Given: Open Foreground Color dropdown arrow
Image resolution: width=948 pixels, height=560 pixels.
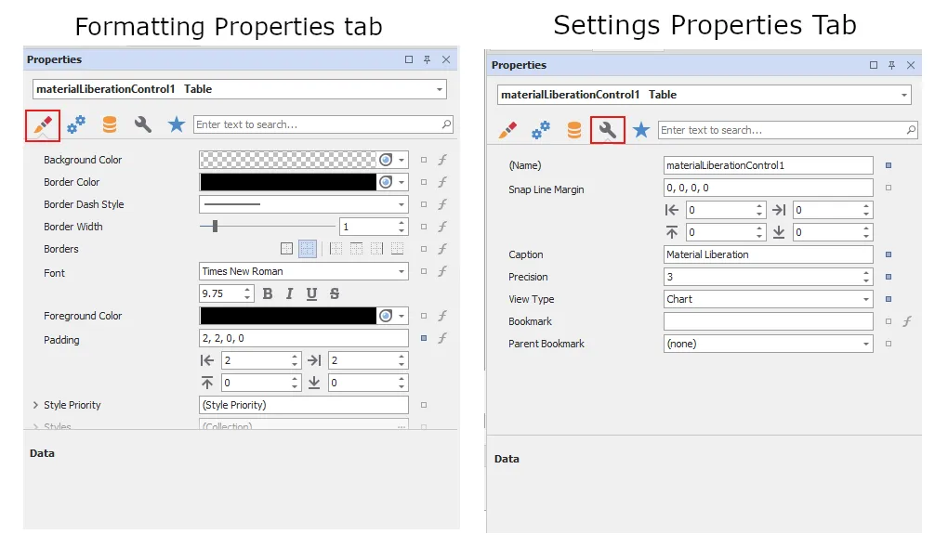Looking at the screenshot, I should point(402,316).
